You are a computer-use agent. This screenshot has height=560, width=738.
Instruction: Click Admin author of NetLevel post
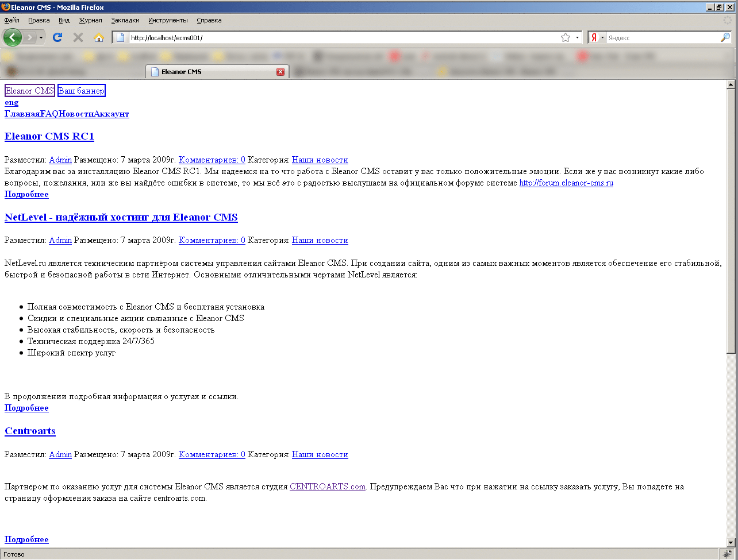60,240
